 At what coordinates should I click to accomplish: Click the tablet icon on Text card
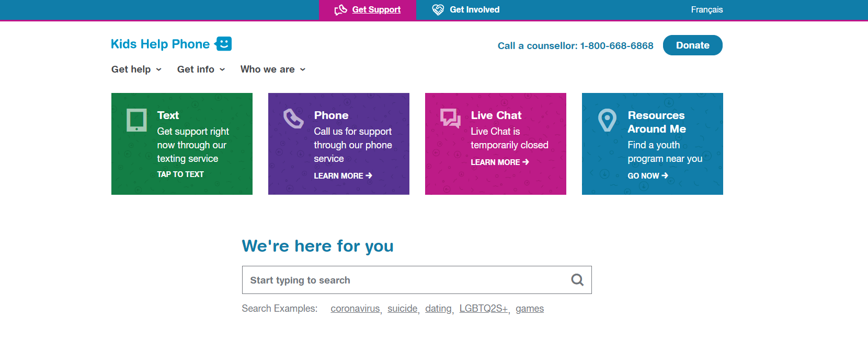pos(137,120)
